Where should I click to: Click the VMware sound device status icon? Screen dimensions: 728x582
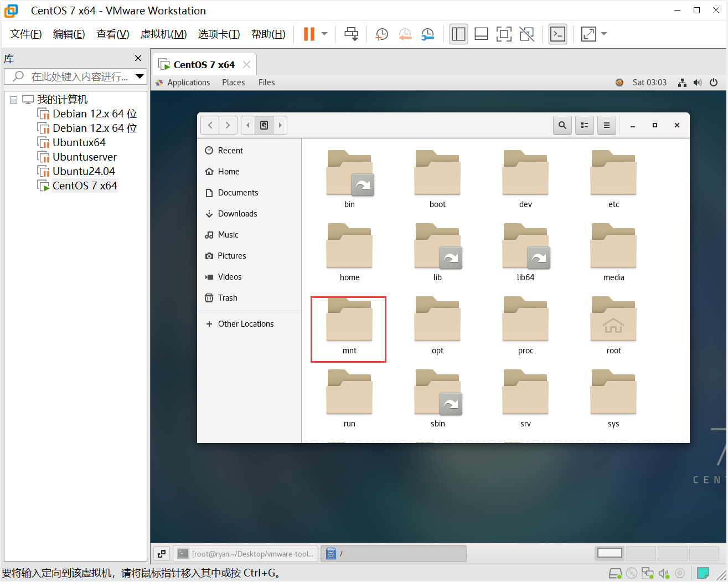[x=664, y=573]
